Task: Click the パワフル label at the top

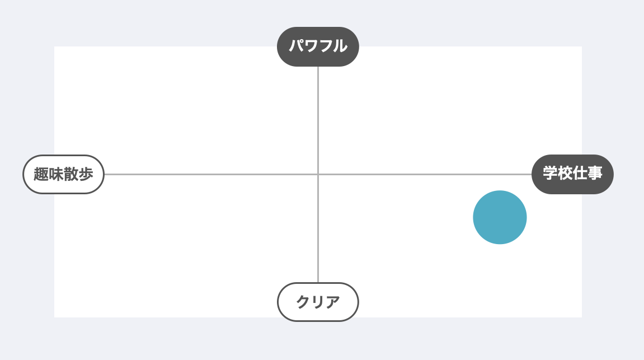Action: point(318,46)
